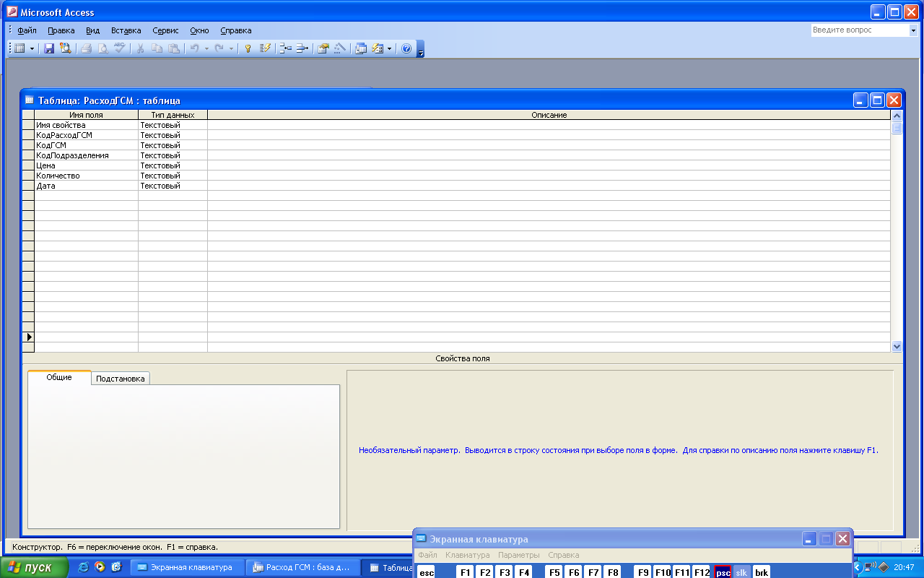
Task: Open the Вид menu
Action: pos(92,30)
